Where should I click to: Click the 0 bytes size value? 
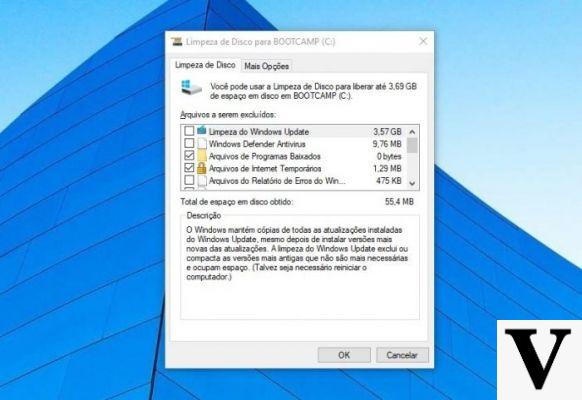pos(389,156)
